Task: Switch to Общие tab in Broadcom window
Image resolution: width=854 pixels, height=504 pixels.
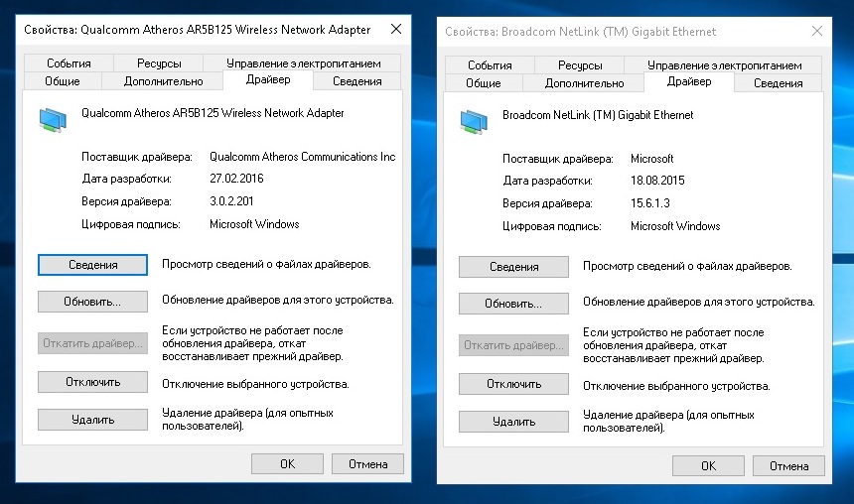Action: pyautogui.click(x=483, y=83)
